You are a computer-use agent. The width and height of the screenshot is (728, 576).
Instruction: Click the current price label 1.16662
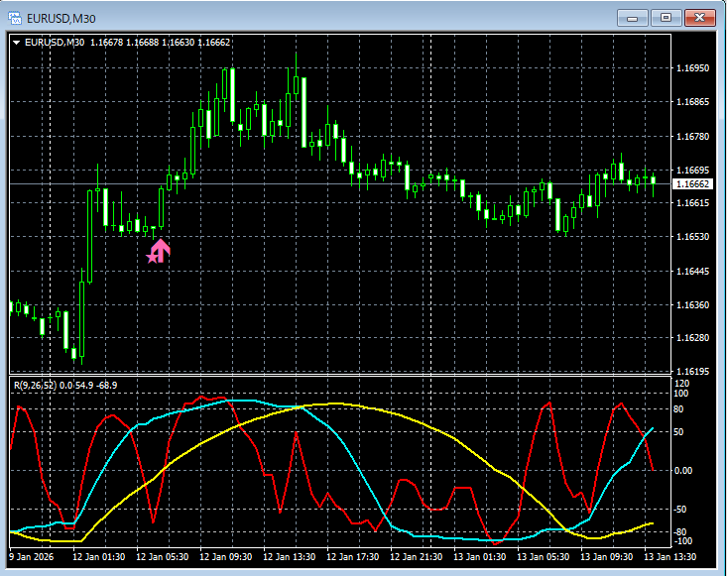coord(692,184)
